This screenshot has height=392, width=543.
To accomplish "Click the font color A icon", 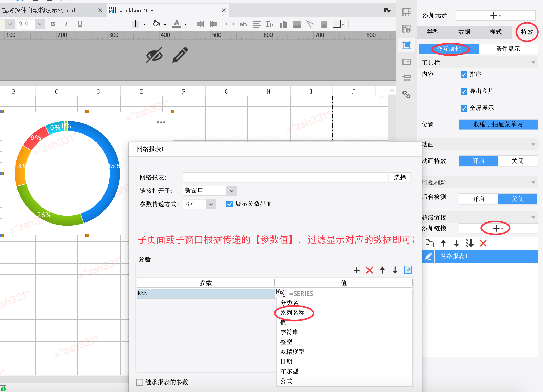I will [x=177, y=24].
